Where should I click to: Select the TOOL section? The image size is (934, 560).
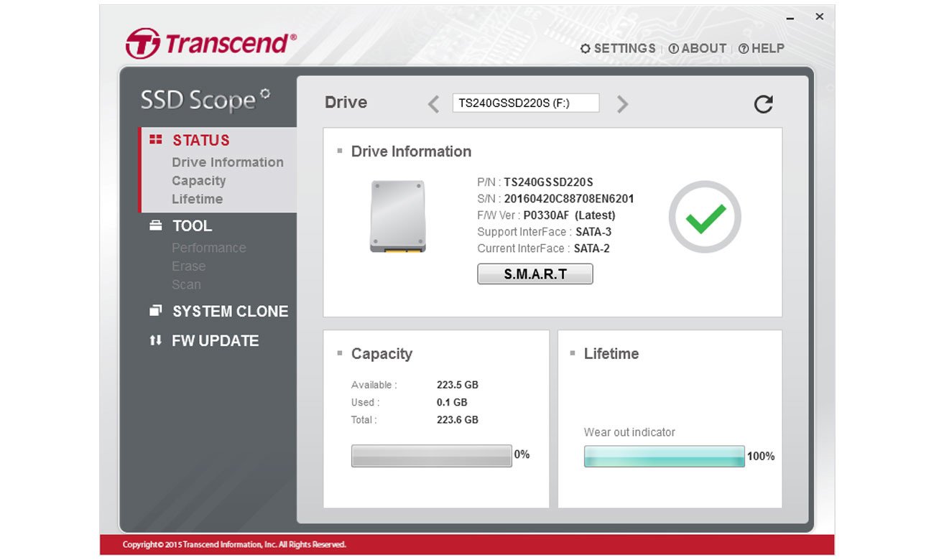pyautogui.click(x=192, y=225)
